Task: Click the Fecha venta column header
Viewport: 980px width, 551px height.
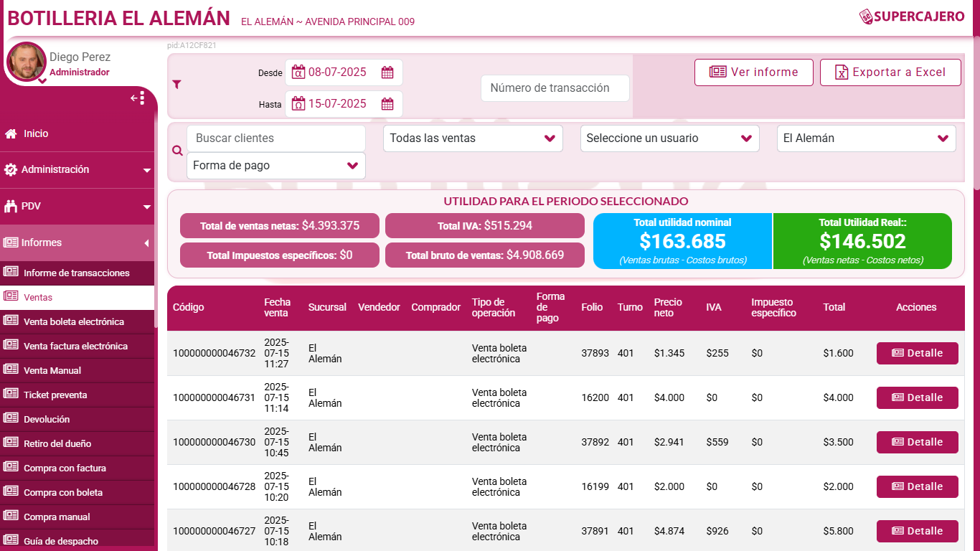Action: coord(277,308)
